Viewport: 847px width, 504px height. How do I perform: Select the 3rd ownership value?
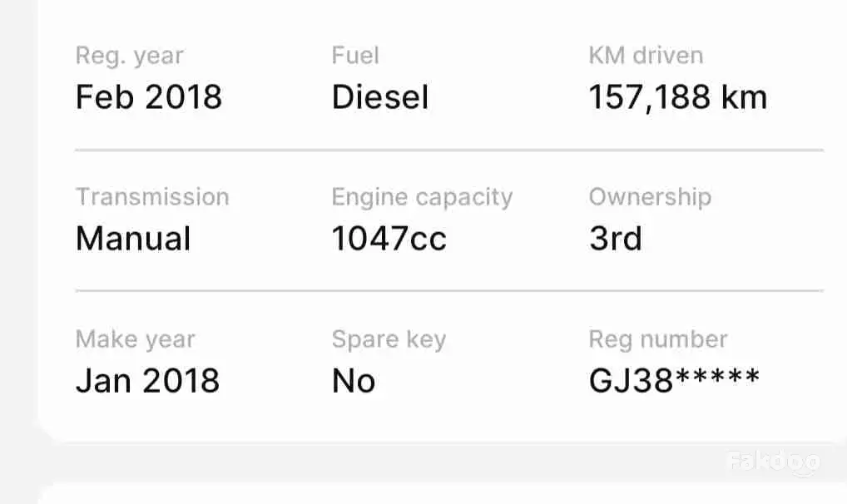click(x=615, y=238)
